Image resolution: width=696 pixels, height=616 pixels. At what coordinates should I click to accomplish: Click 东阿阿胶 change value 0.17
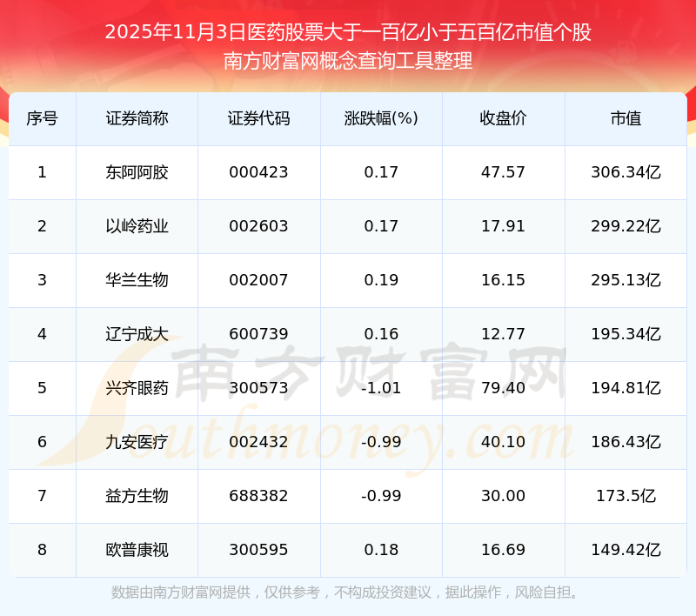(381, 172)
